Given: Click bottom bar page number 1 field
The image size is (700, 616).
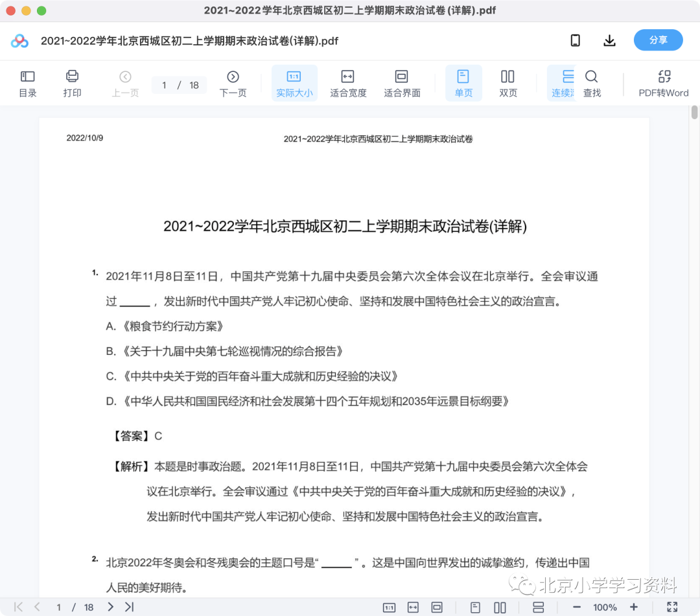Looking at the screenshot, I should [58, 607].
